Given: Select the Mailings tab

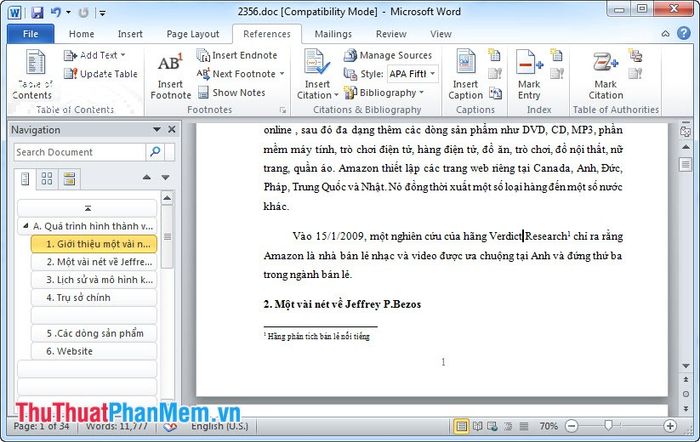Looking at the screenshot, I should pos(333,34).
